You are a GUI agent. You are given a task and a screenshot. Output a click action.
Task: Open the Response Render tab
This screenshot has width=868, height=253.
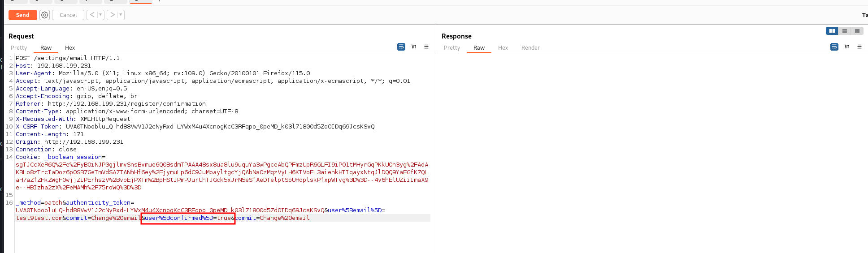point(530,48)
